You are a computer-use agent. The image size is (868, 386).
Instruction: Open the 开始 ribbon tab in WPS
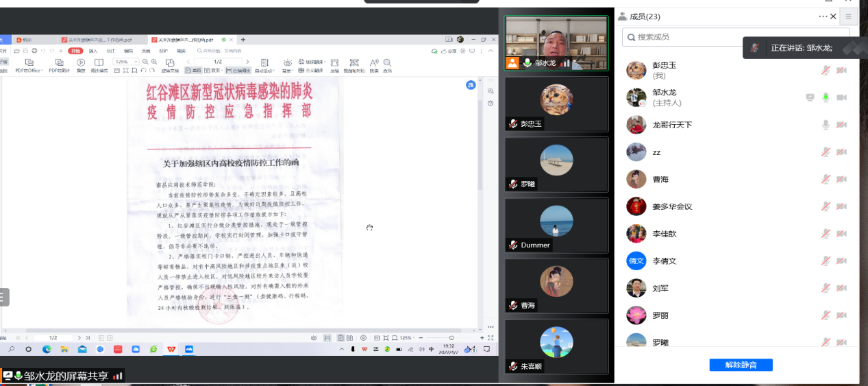75,51
